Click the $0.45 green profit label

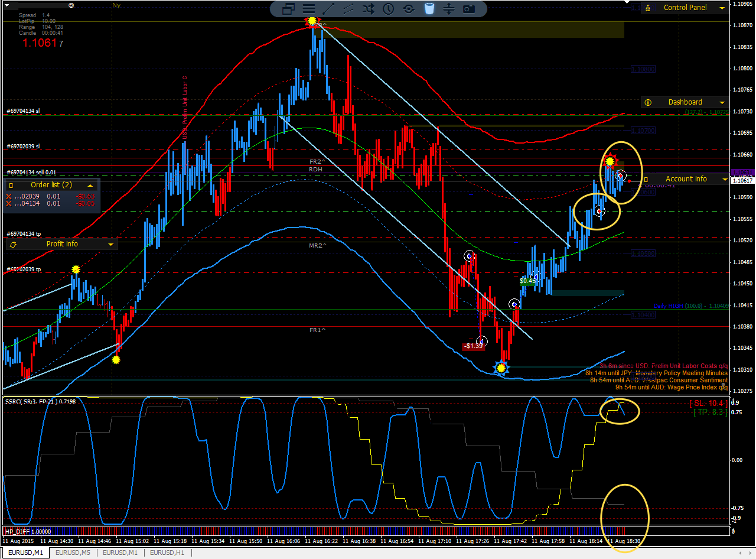point(527,281)
